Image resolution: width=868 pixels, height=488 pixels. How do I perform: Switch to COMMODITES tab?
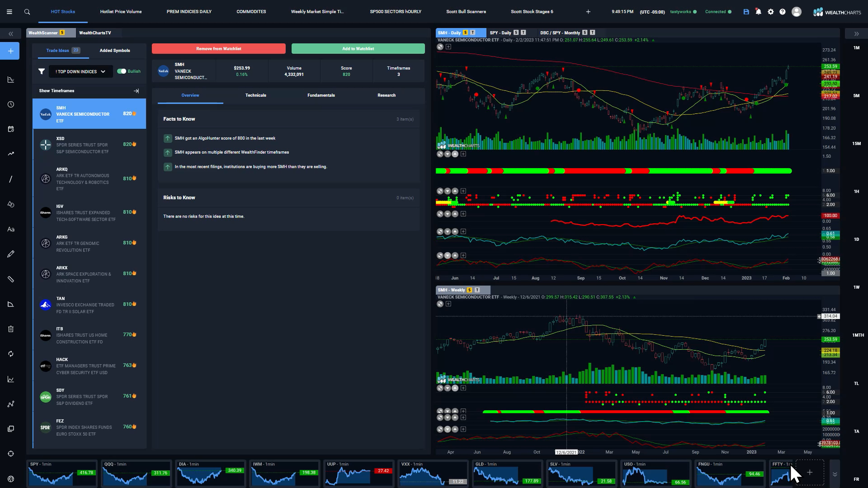[251, 12]
